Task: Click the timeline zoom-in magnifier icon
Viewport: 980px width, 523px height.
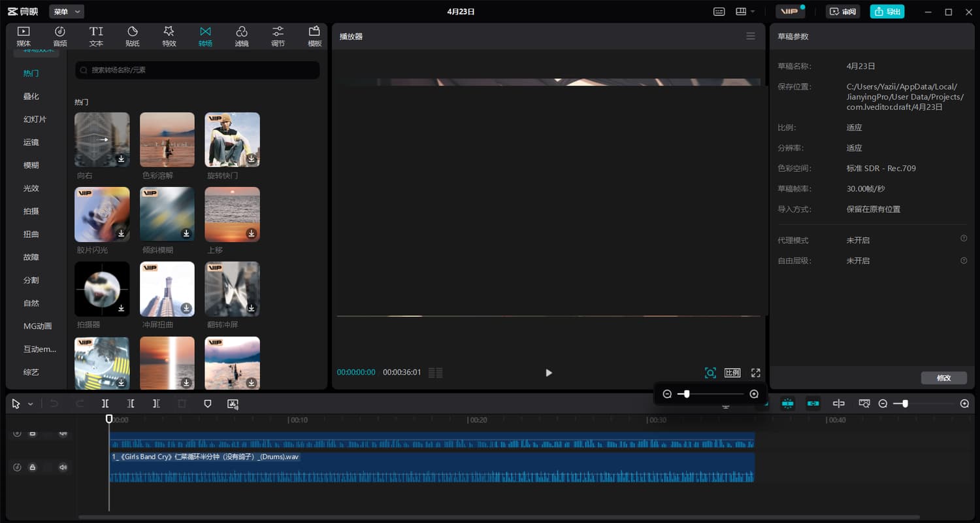Action: pyautogui.click(x=964, y=404)
